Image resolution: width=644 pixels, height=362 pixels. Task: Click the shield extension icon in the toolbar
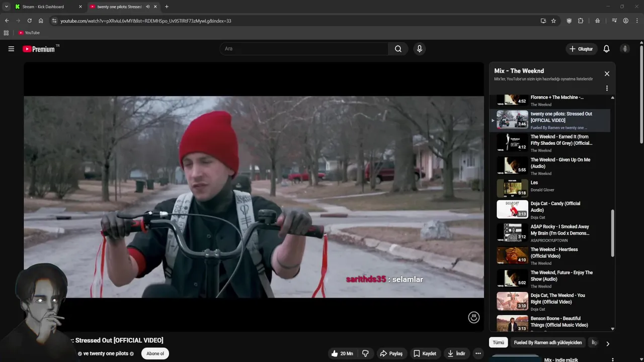point(569,21)
